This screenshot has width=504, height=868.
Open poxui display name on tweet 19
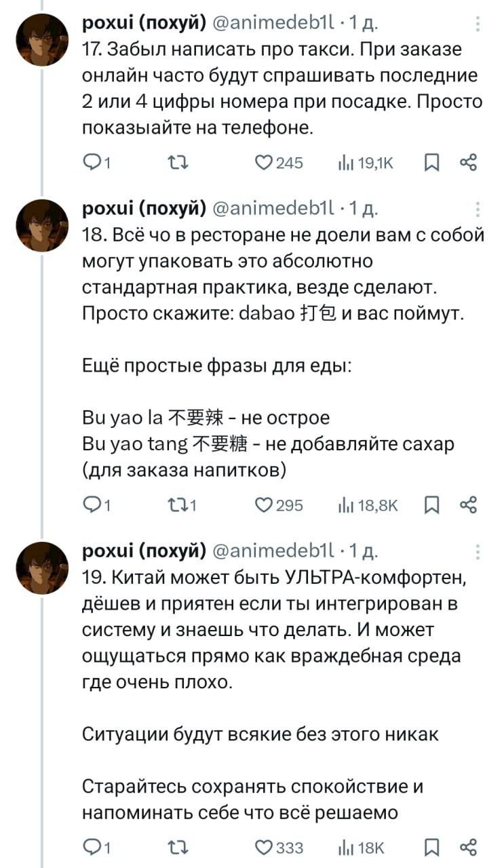point(143,553)
